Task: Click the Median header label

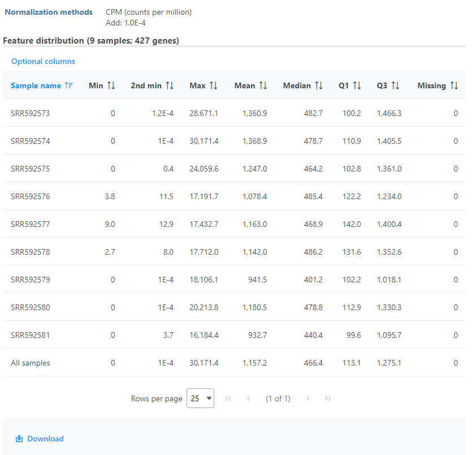Action: click(297, 85)
